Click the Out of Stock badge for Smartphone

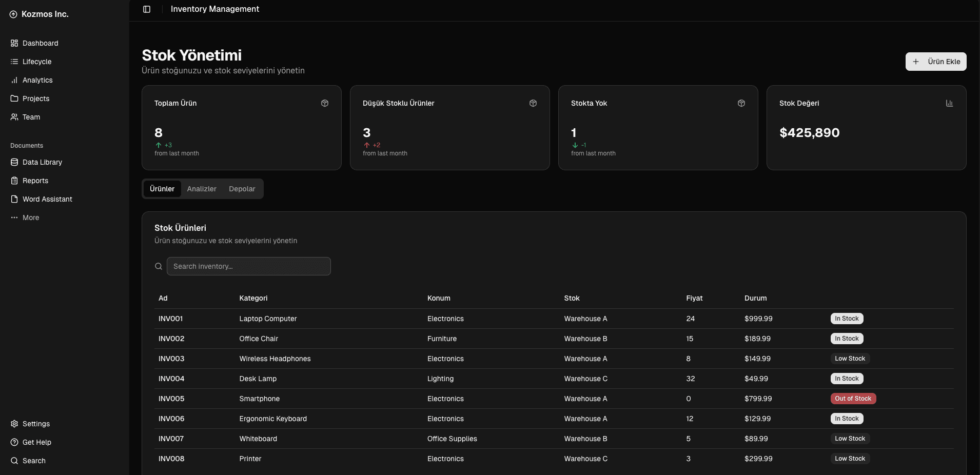pos(853,399)
